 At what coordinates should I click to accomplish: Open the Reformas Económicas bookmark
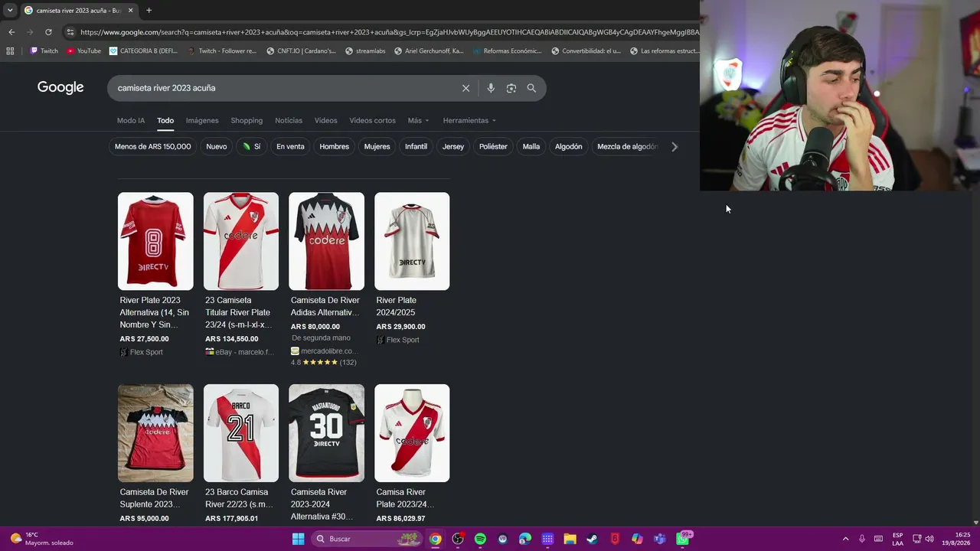[x=507, y=51]
